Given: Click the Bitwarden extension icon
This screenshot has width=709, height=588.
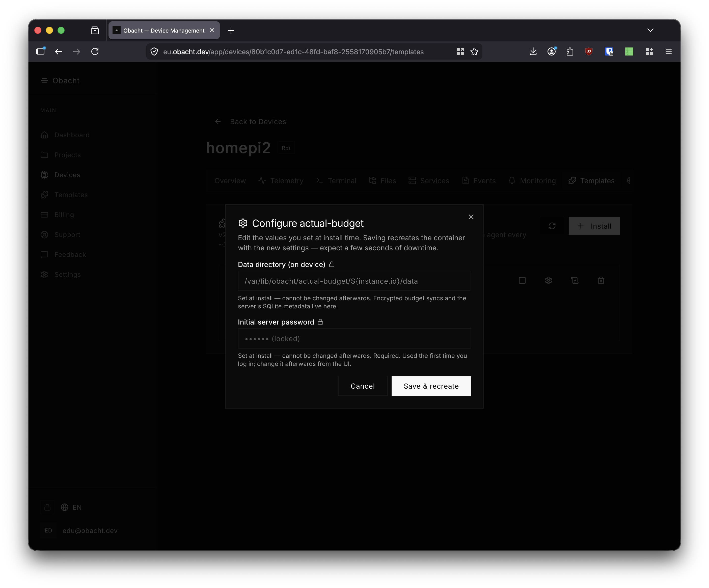Looking at the screenshot, I should point(609,51).
